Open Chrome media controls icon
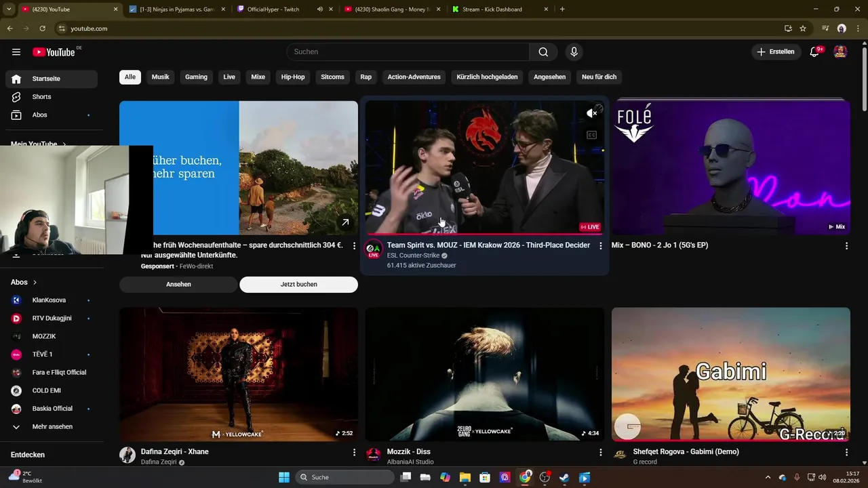This screenshot has height=488, width=868. [x=825, y=28]
